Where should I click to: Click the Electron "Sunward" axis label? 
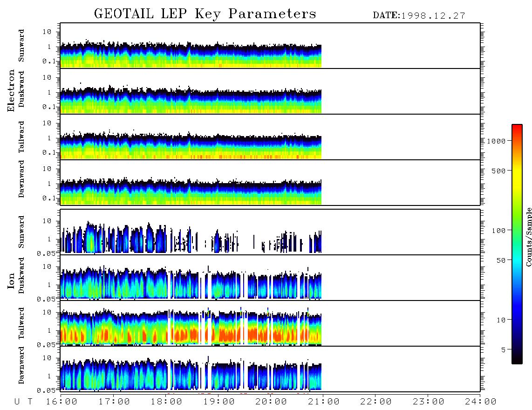[x=21, y=46]
